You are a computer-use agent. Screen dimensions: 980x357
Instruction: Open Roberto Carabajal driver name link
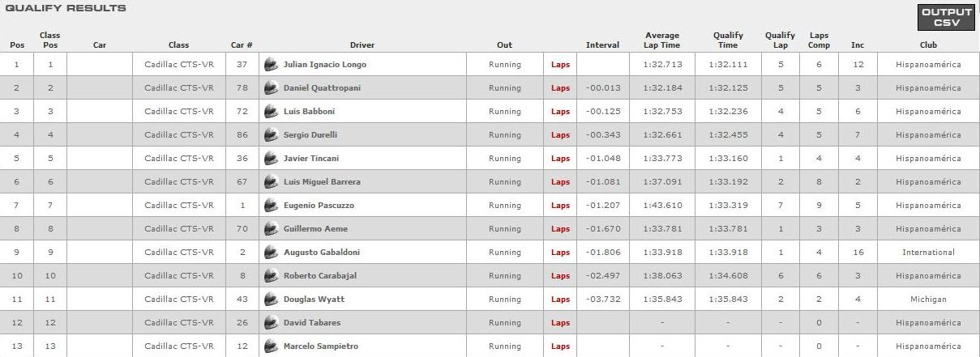(320, 276)
